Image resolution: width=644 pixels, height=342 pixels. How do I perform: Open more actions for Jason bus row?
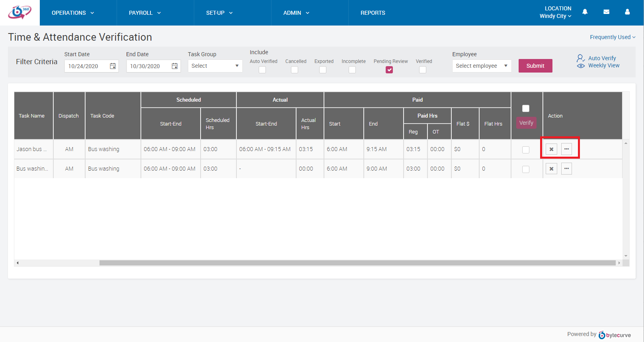click(566, 149)
